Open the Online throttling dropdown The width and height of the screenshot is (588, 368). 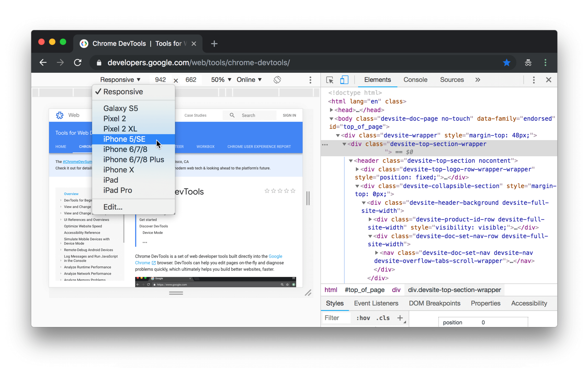[249, 80]
